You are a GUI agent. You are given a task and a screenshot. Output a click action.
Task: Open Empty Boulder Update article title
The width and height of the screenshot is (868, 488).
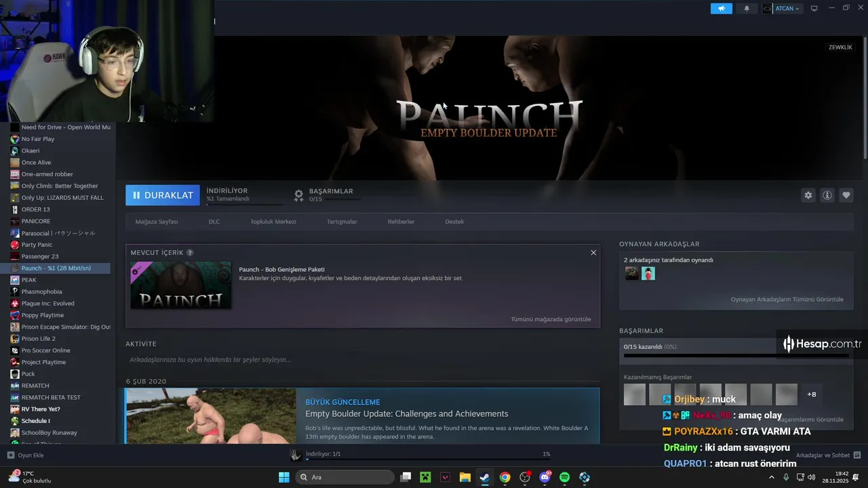tap(407, 414)
